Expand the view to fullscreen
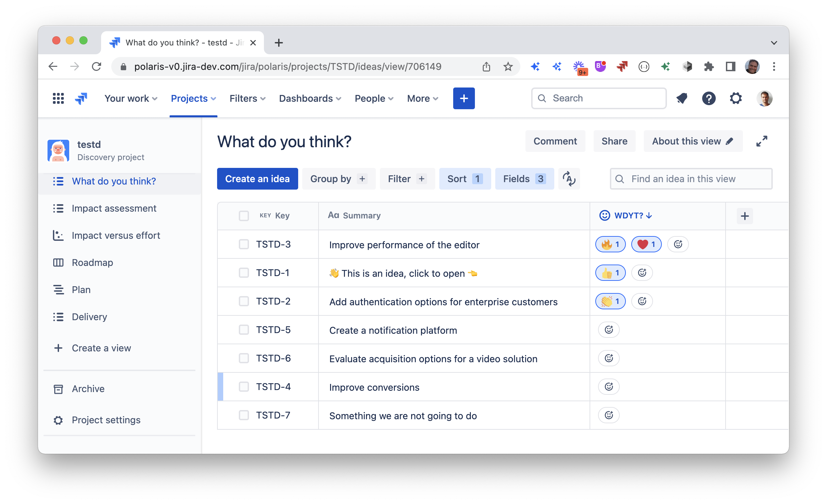The height and width of the screenshot is (504, 827). tap(762, 141)
